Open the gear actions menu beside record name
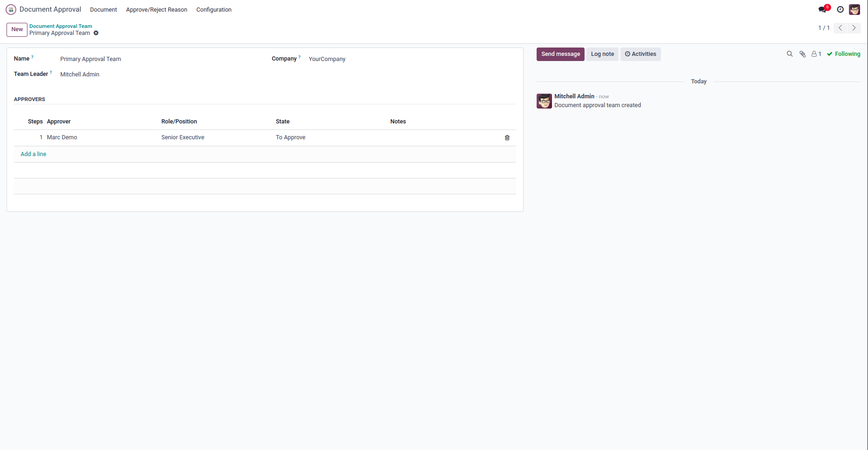Viewport: 868px width, 450px height. [96, 33]
